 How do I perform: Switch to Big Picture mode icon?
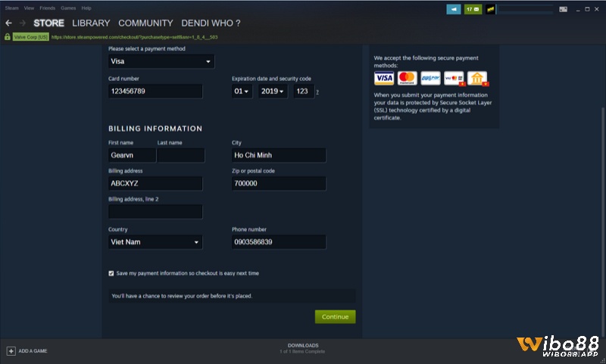click(563, 9)
